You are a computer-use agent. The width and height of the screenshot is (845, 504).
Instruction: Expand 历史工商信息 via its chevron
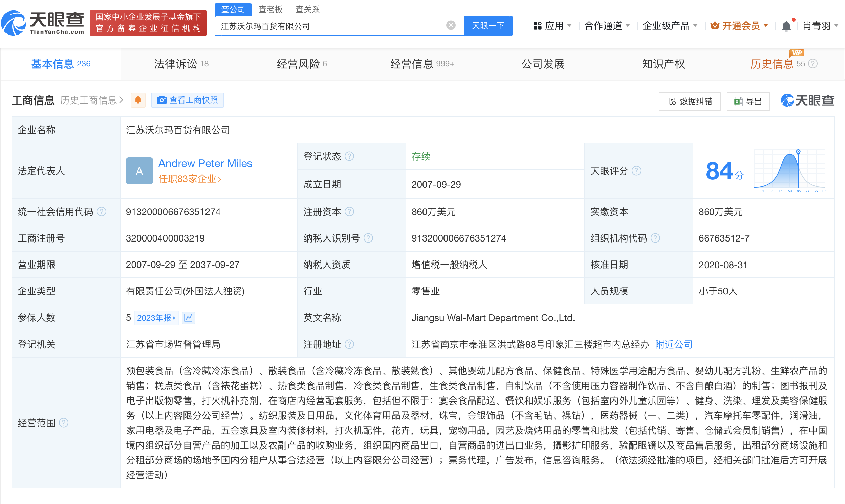tap(122, 100)
